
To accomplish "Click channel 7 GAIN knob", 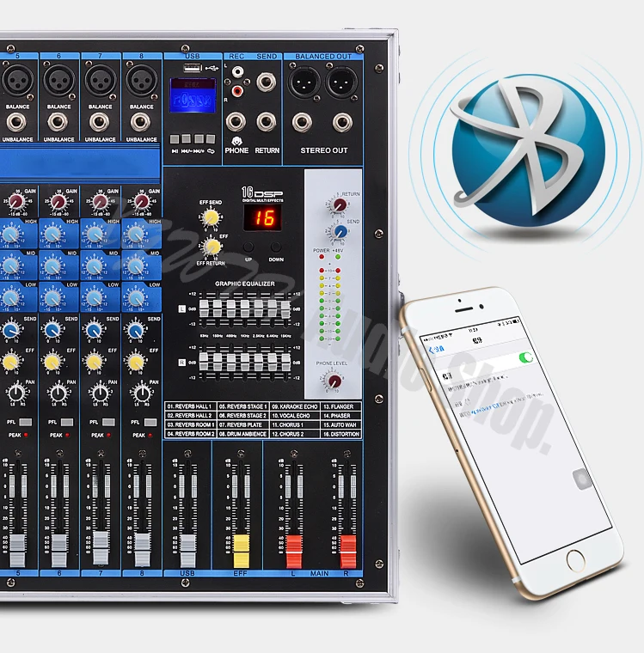I will click(x=100, y=203).
